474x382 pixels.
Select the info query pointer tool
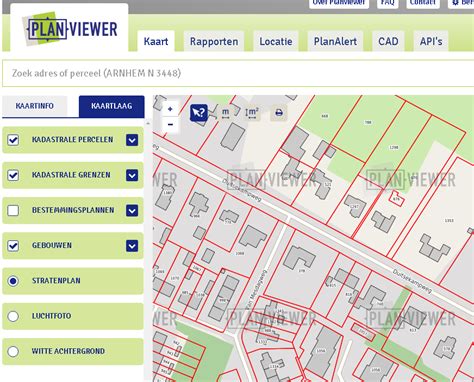[199, 113]
